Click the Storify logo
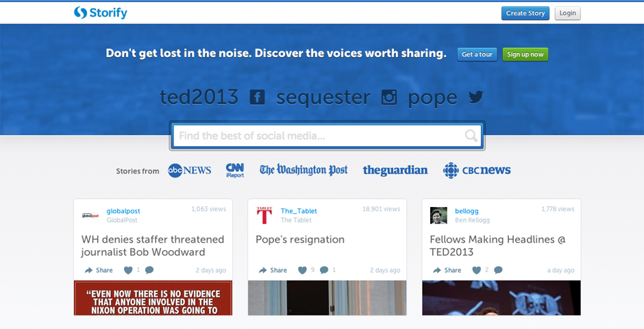644x329 pixels. [101, 13]
